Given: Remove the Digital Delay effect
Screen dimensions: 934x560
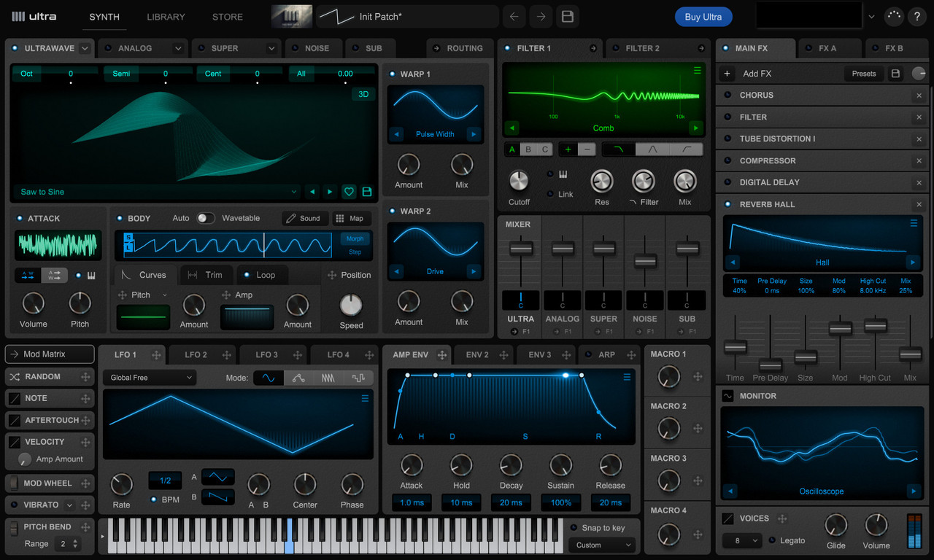Looking at the screenshot, I should click(919, 183).
